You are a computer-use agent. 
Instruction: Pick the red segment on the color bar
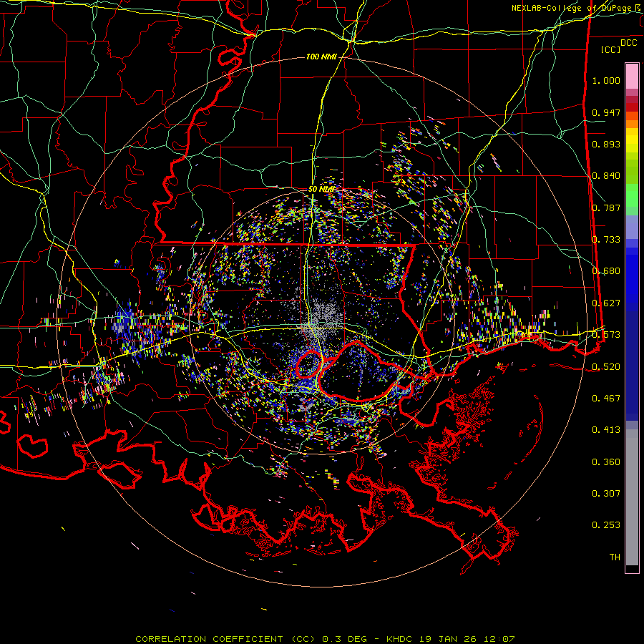pos(632,107)
